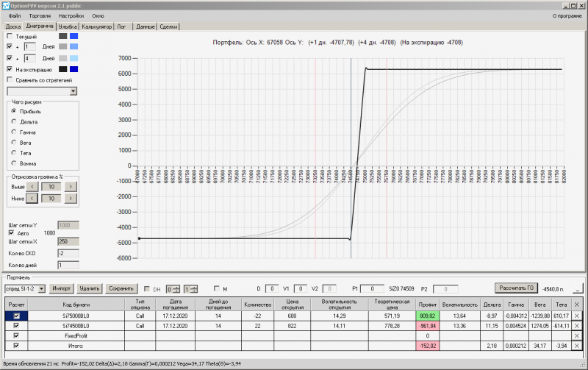Remove Si74500BL0 row with X icon
The height and width of the screenshot is (370, 588).
coord(577,326)
